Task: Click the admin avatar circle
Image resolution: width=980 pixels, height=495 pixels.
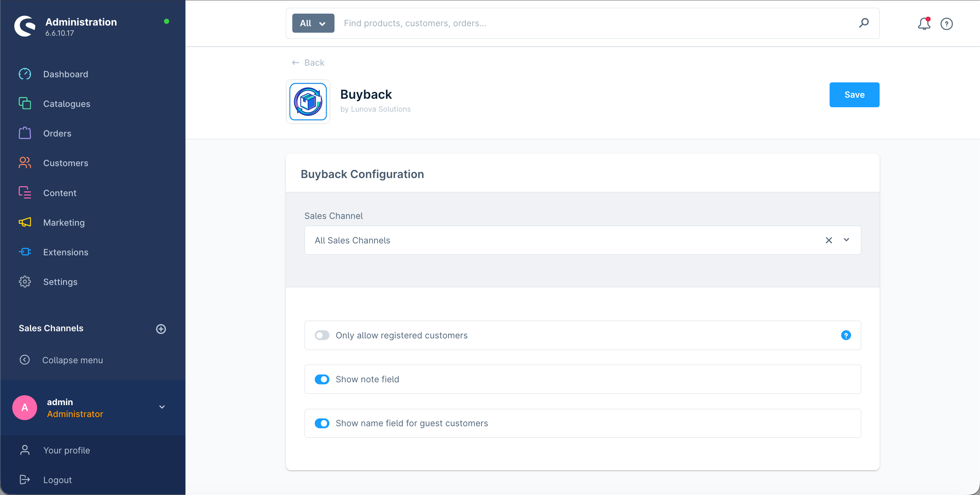Action: point(25,408)
